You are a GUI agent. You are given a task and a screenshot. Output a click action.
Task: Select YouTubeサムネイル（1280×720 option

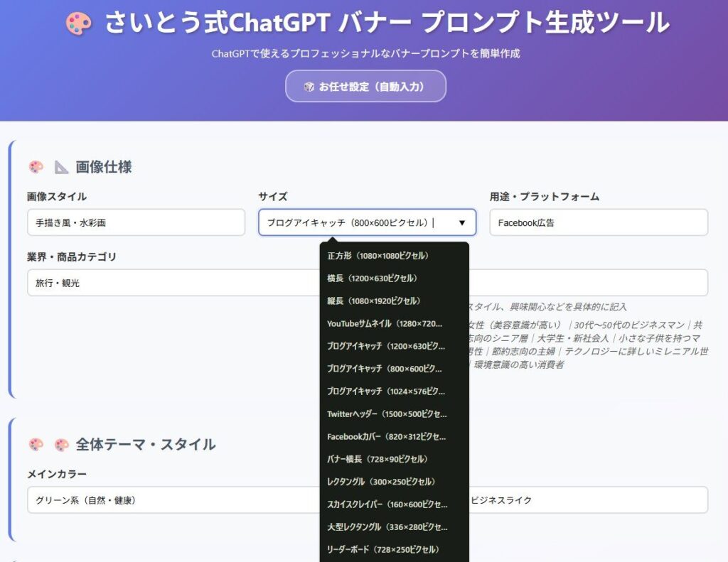(394, 323)
